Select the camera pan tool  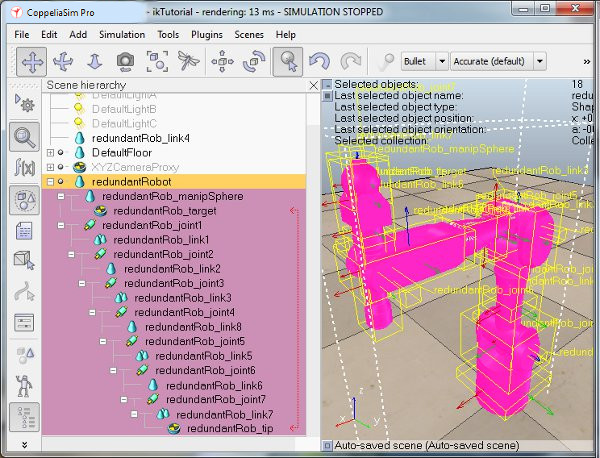pos(31,61)
